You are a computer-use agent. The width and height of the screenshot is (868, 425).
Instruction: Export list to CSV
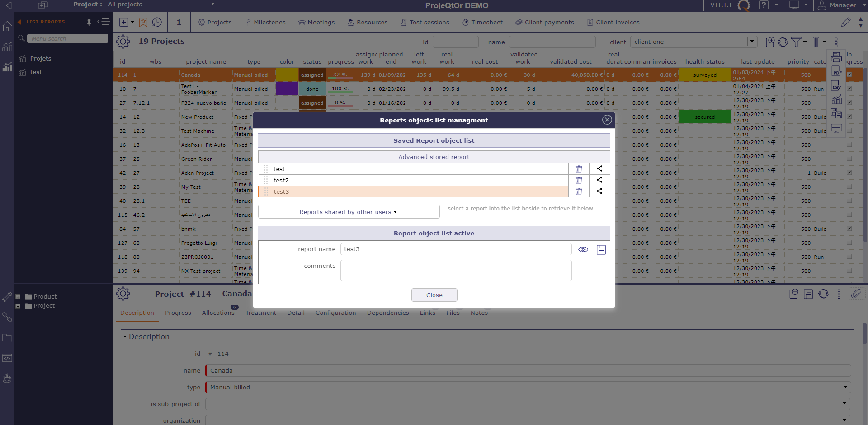coord(836,86)
